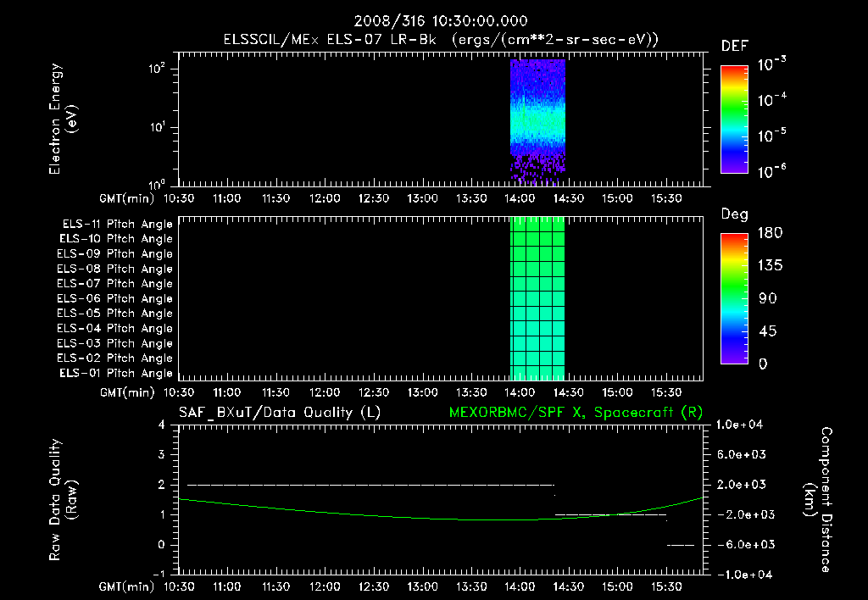Screen dimensions: 868x600
Task: Select the 'ELS-02 Pitch Angle' row label
Action: [x=114, y=358]
